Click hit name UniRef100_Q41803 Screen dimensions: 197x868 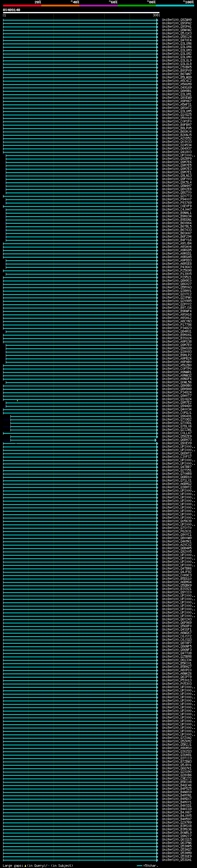coord(177,152)
